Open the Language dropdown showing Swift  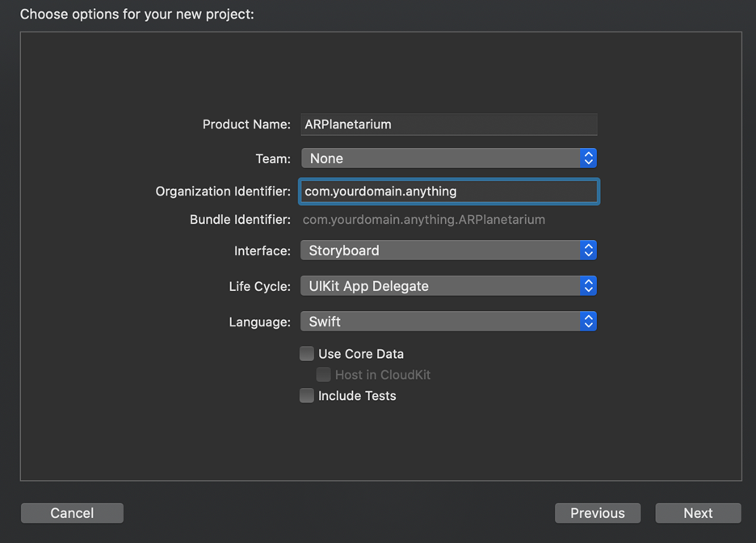coord(449,322)
